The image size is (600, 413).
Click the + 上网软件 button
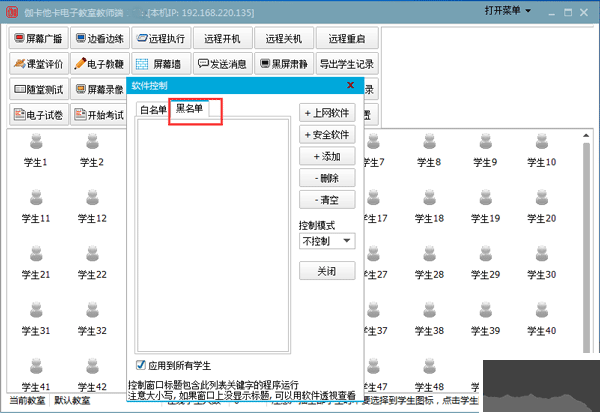[x=327, y=113]
